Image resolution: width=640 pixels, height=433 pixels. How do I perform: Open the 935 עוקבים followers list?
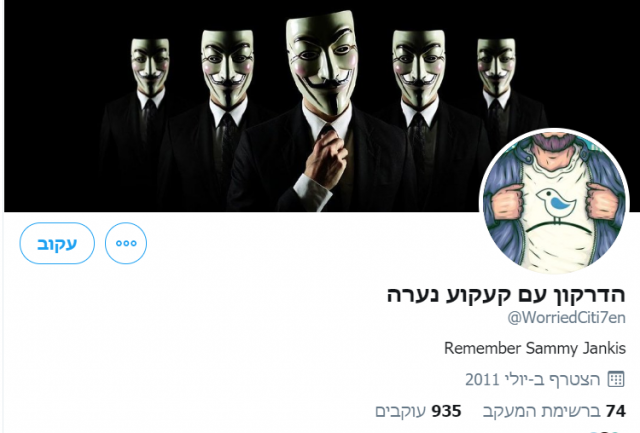[418, 411]
